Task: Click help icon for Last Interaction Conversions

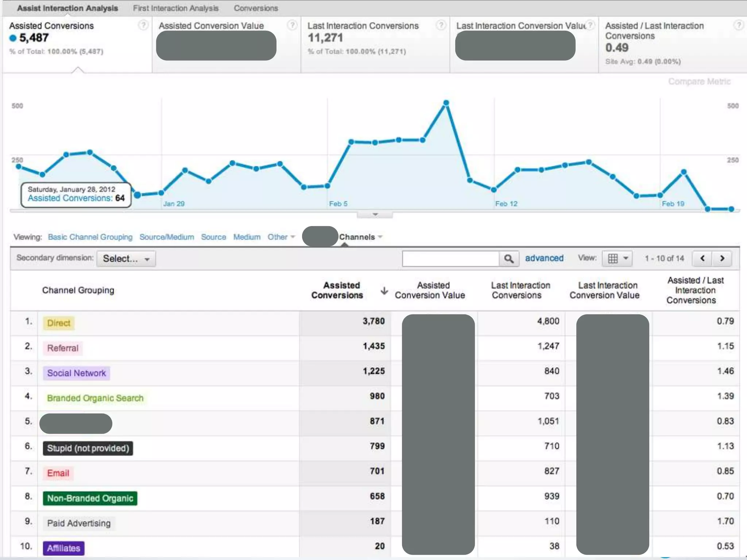Action: tap(441, 25)
